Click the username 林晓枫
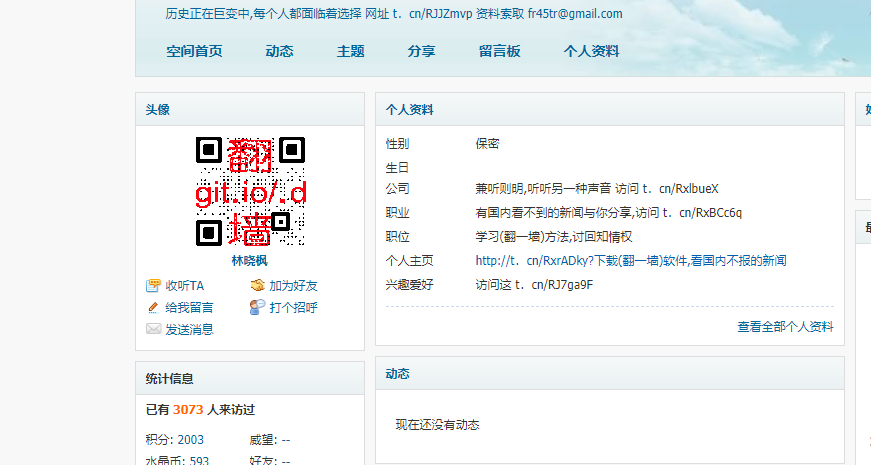This screenshot has height=465, width=871. coord(249,261)
